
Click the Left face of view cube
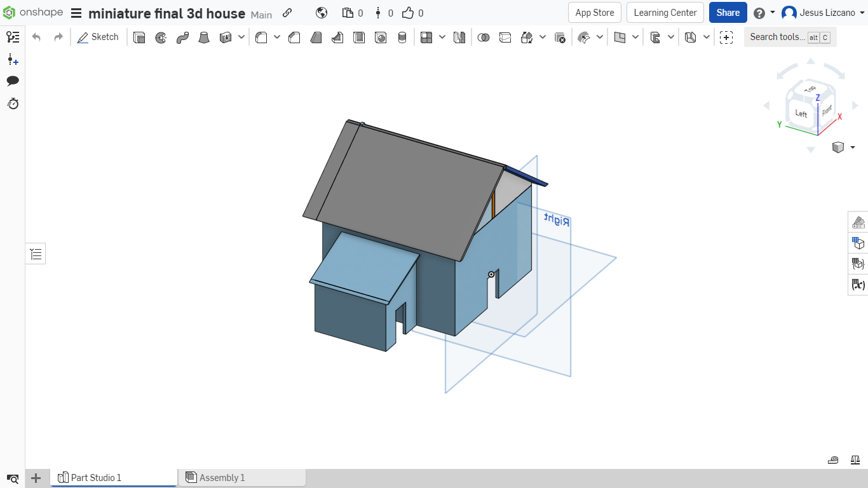[x=801, y=114]
